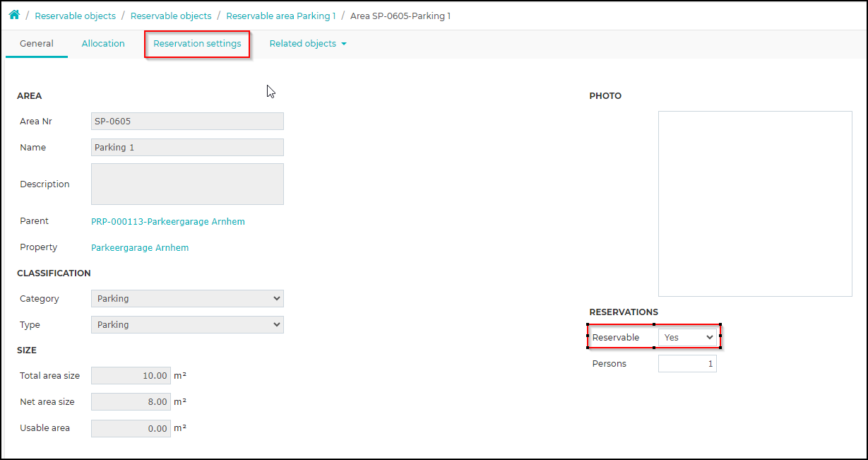Click the PHOTO section heading

tap(605, 96)
